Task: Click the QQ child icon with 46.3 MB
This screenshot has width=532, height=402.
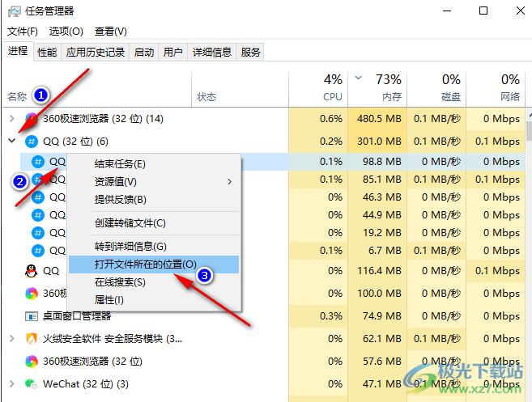Action: [x=38, y=197]
